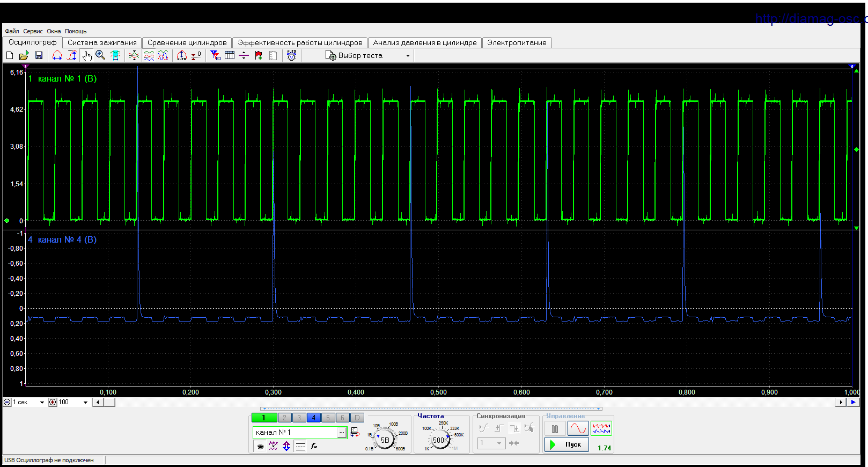Open the 1 сек time scale dropdown
The height and width of the screenshot is (467, 868).
click(x=42, y=402)
